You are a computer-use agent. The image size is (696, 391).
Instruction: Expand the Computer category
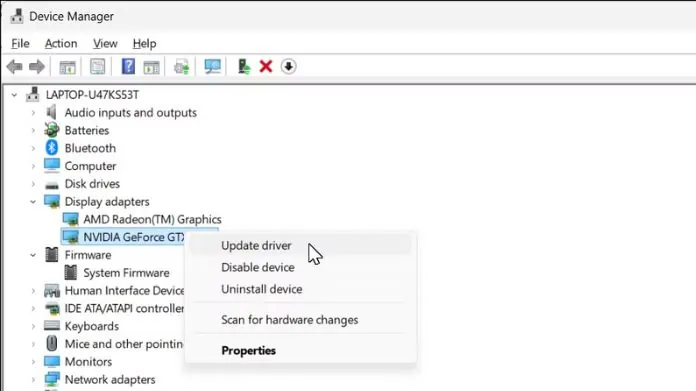coord(33,166)
